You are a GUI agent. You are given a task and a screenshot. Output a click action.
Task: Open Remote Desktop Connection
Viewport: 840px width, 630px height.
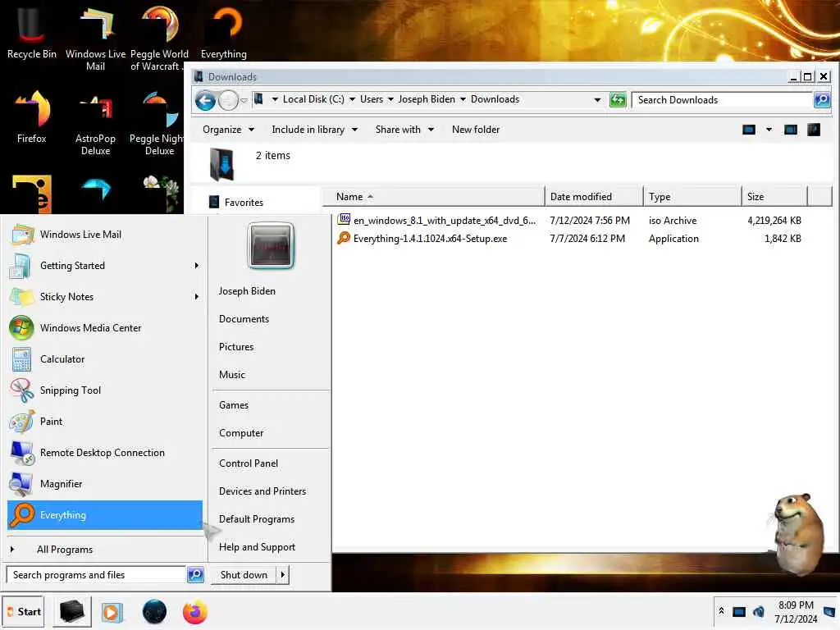(105, 453)
